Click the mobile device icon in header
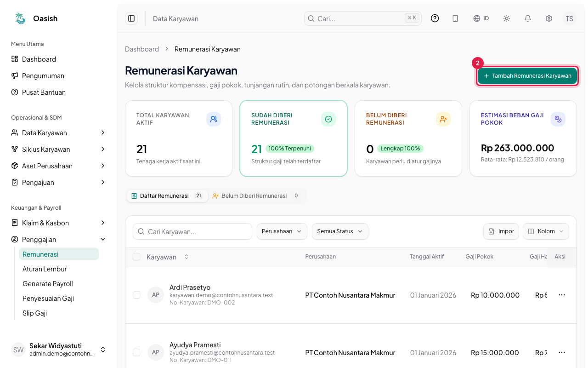588x368 pixels. pyautogui.click(x=455, y=18)
